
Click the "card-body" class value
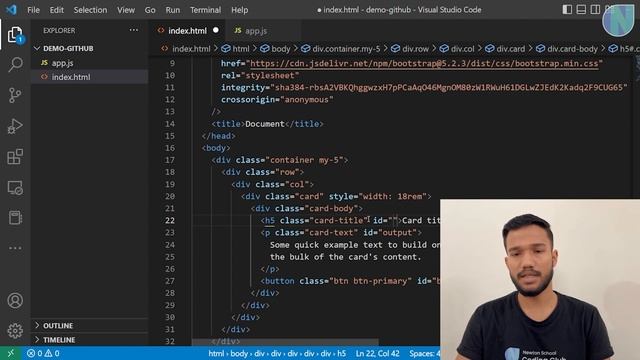point(334,208)
